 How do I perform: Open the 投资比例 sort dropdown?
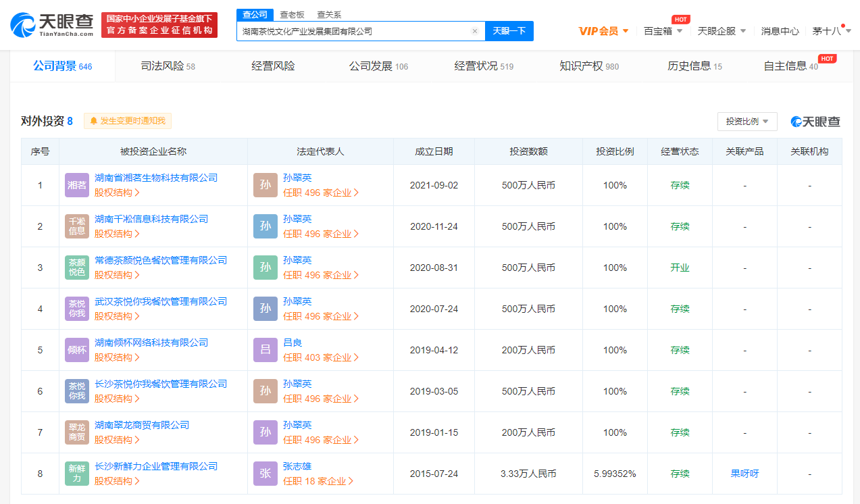pos(747,122)
